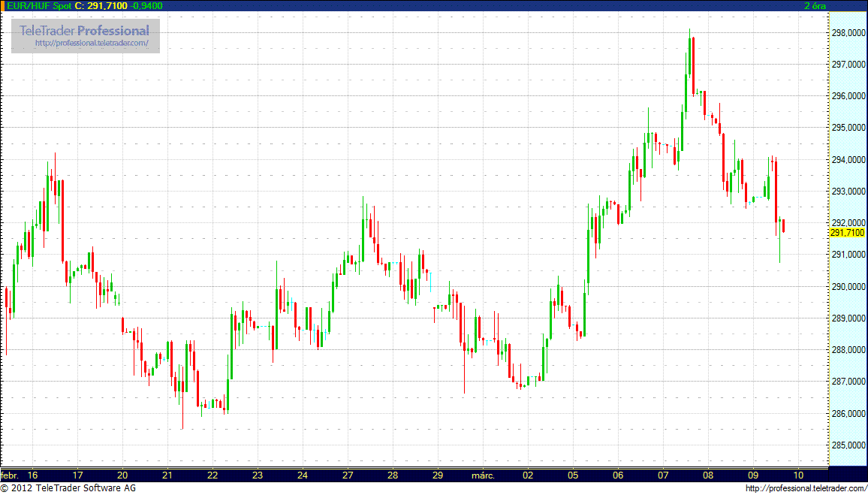Screen dimensions: 868x495
Task: Click the last red candle at chart's right end
Action: 783,225
